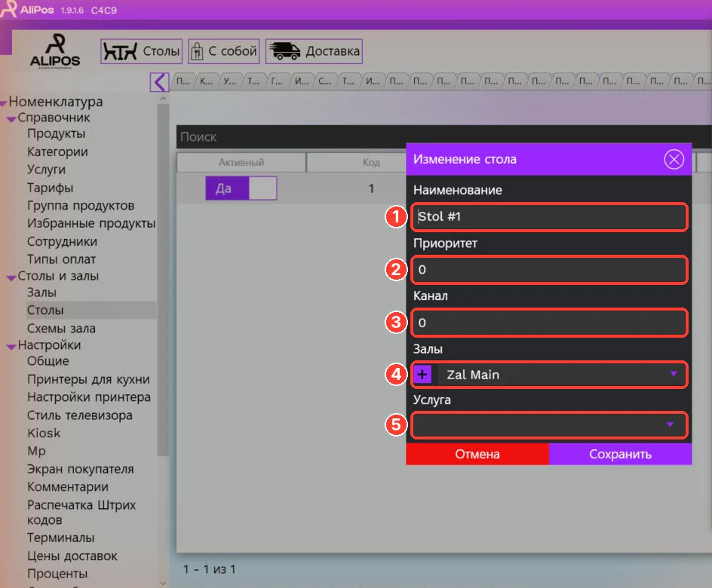Close the Изменение стола dialog with X

pyautogui.click(x=674, y=159)
